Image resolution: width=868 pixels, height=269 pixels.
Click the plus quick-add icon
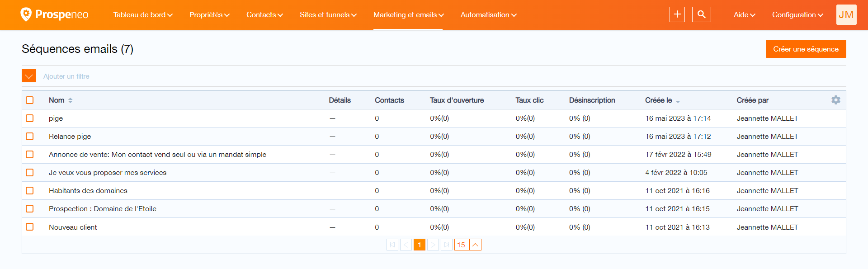(677, 14)
